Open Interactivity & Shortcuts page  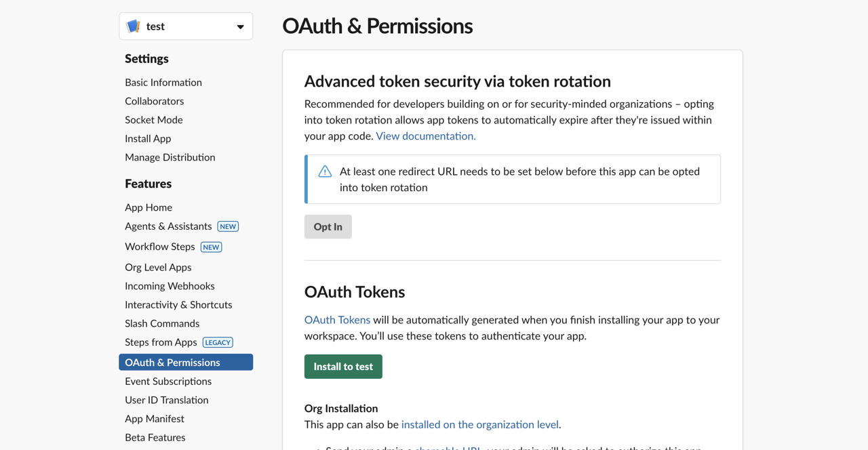point(178,305)
